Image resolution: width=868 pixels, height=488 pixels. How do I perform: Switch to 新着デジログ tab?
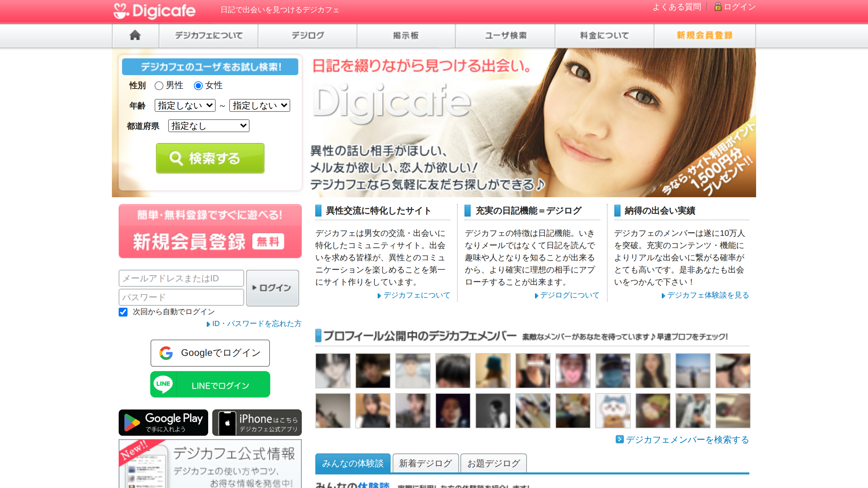(x=426, y=463)
